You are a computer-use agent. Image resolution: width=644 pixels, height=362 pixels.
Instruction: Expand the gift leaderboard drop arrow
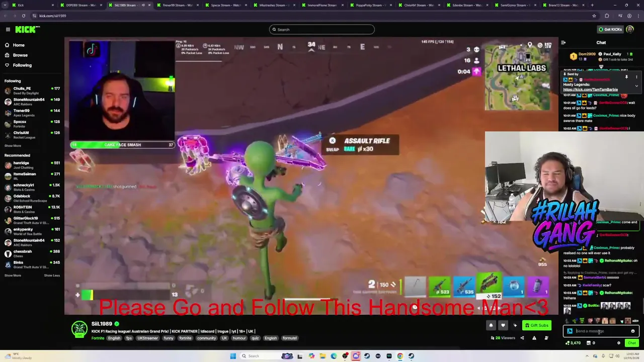(601, 66)
